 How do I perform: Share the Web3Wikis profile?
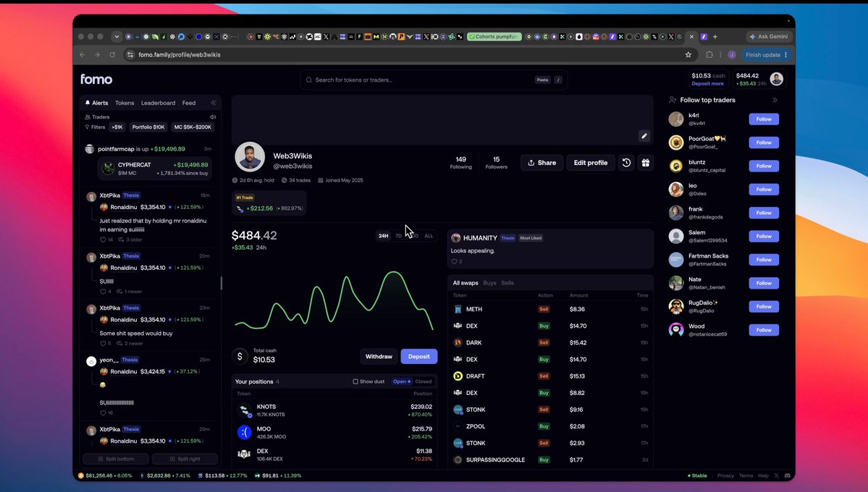click(542, 163)
